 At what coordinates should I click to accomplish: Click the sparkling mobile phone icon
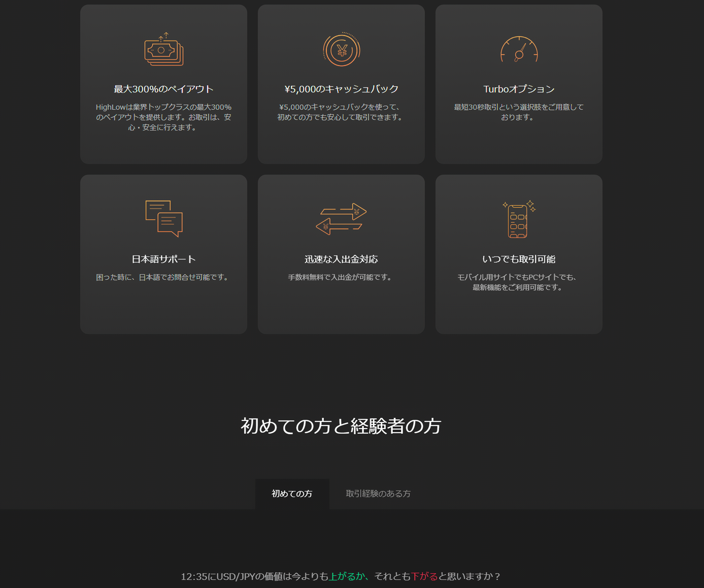click(519, 219)
